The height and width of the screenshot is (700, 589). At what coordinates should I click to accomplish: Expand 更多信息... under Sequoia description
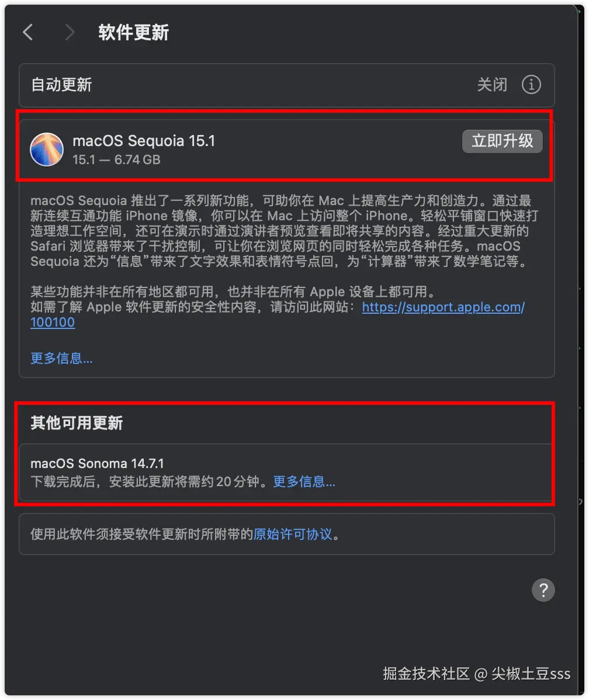pyautogui.click(x=61, y=358)
